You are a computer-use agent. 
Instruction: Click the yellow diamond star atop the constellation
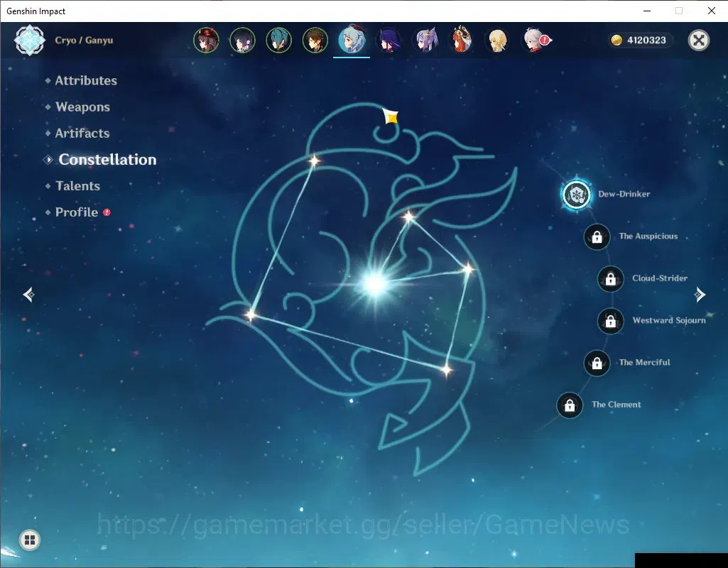[x=391, y=116]
